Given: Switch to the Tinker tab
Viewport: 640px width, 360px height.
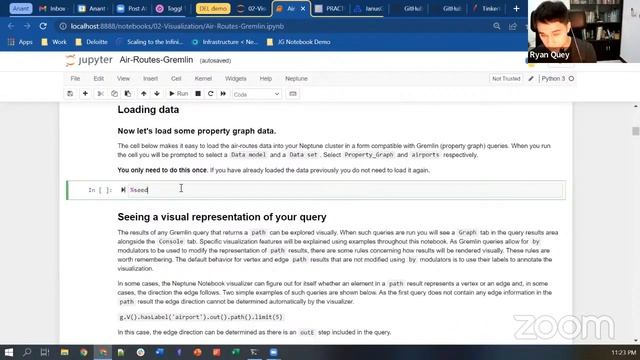Looking at the screenshot, I should click(487, 9).
